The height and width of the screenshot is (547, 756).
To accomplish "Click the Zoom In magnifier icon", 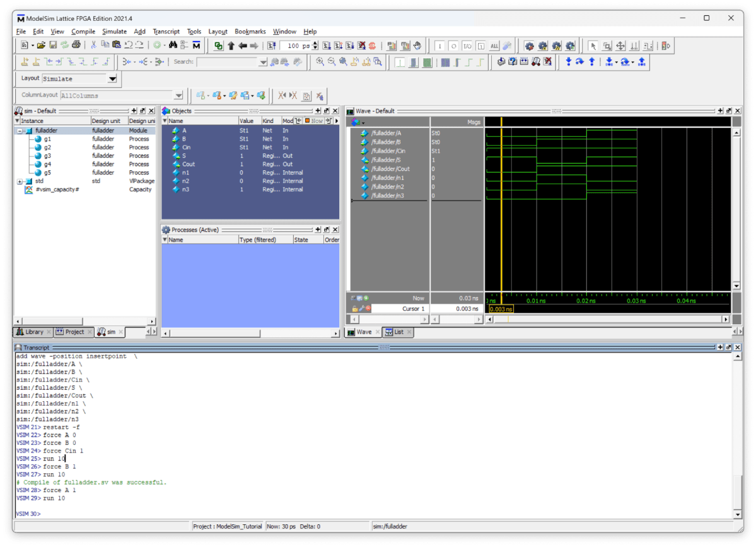I will point(320,62).
